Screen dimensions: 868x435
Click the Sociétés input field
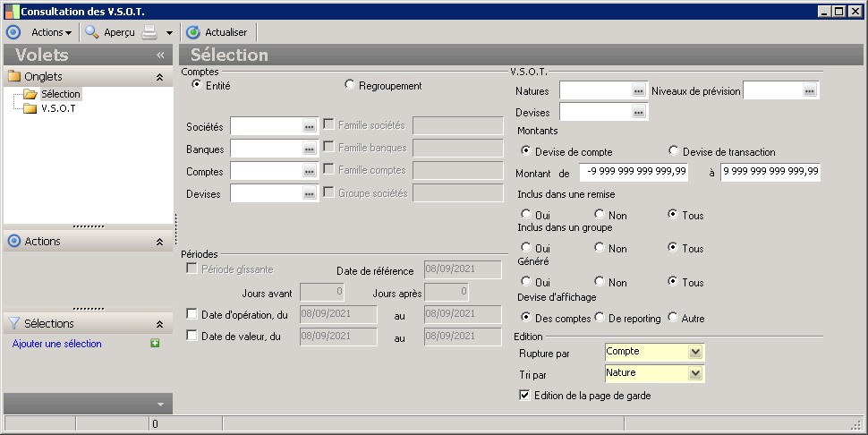coord(267,127)
